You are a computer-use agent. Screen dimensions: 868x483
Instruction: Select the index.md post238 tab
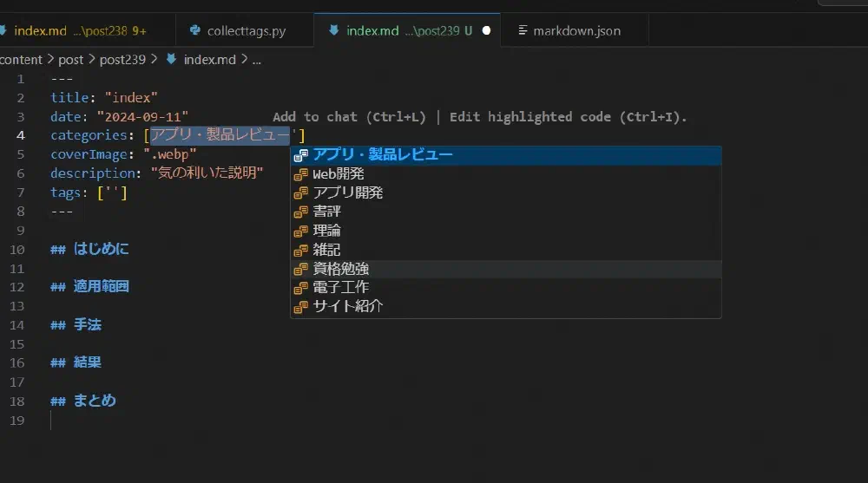80,31
